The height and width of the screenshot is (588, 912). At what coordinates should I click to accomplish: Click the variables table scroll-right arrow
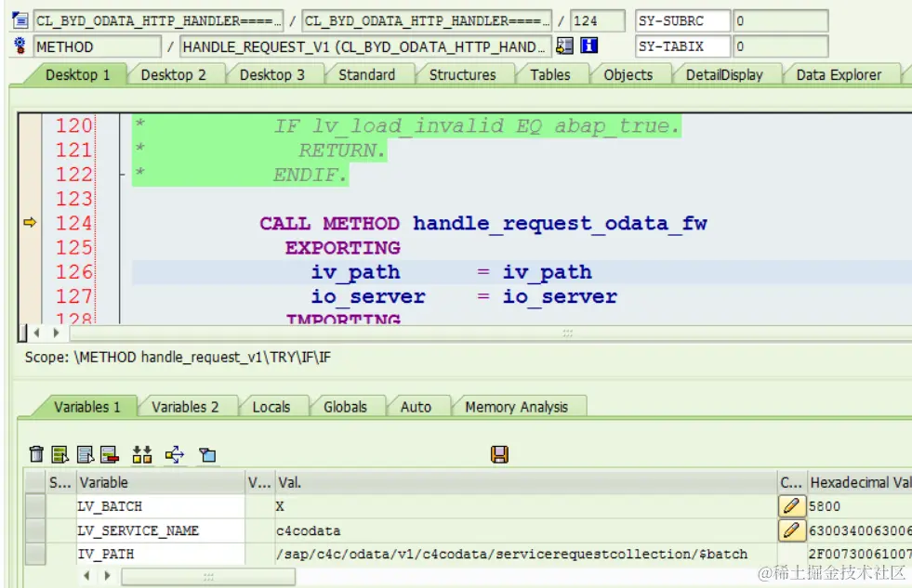(x=107, y=575)
